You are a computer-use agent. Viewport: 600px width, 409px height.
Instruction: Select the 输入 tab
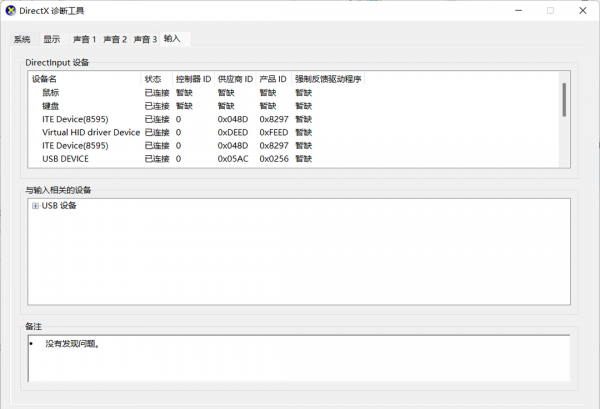[174, 38]
